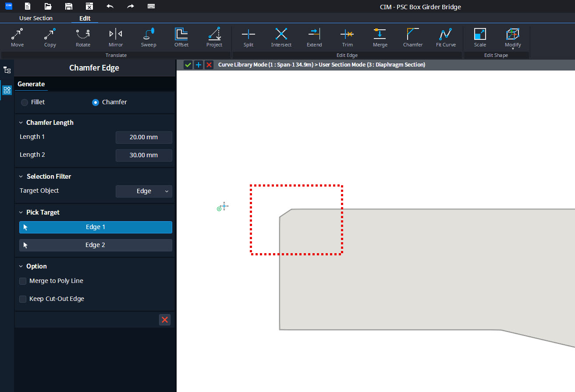Activate the Sweep tool
The image size is (575, 392).
click(148, 37)
